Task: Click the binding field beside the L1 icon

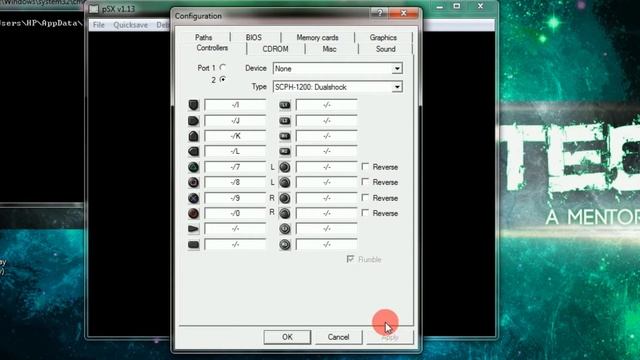Action: [x=327, y=105]
